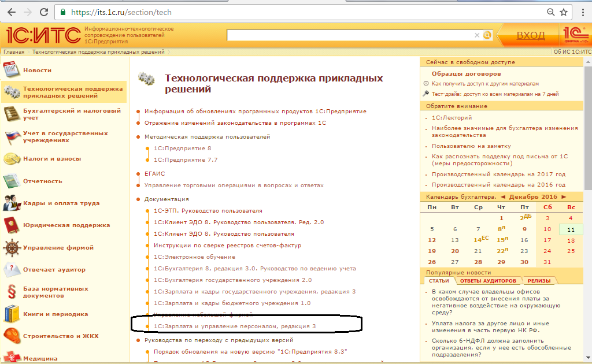The width and height of the screenshot is (592, 364).
Task: Click the flag icon for Учет в государственных учреждениях
Action: (12, 136)
